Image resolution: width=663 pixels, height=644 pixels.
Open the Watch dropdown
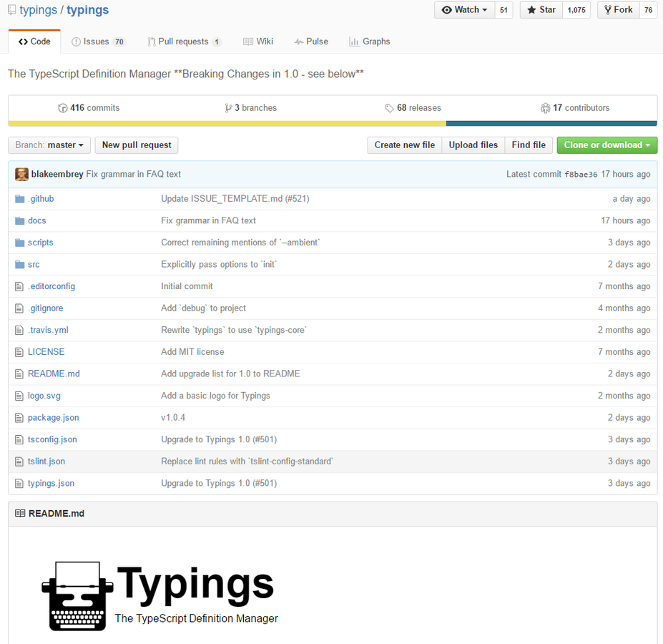click(465, 10)
